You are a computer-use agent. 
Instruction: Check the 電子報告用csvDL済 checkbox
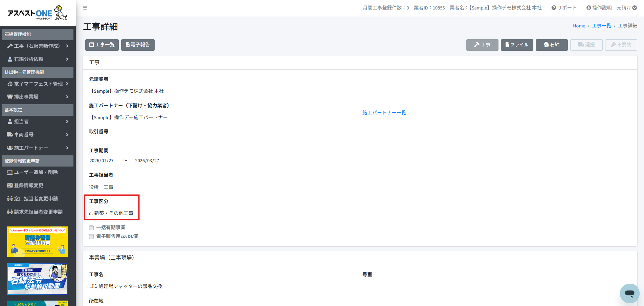tap(91, 237)
